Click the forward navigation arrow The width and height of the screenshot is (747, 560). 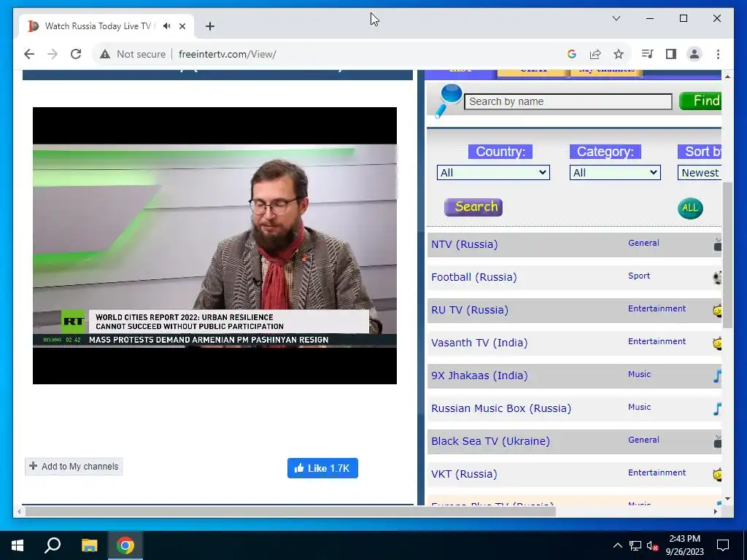(x=53, y=54)
